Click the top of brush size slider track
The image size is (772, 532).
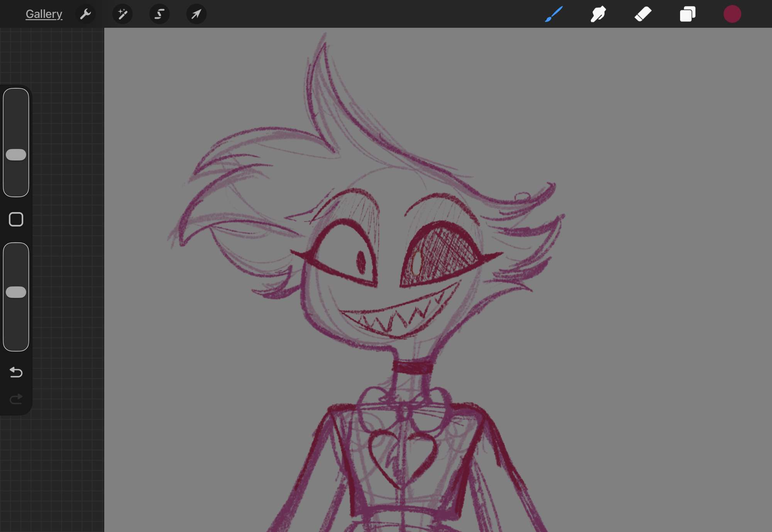tap(16, 97)
